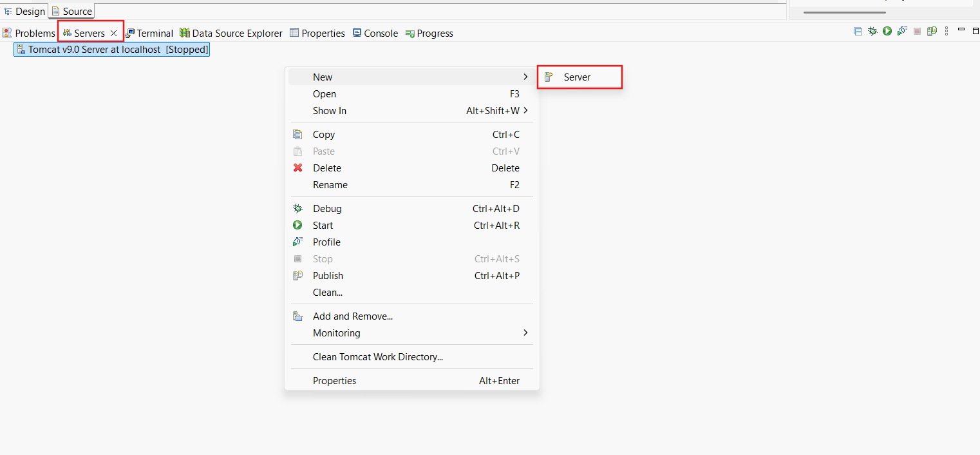Expand the Show In submenu
This screenshot has height=455, width=980.
tap(525, 110)
